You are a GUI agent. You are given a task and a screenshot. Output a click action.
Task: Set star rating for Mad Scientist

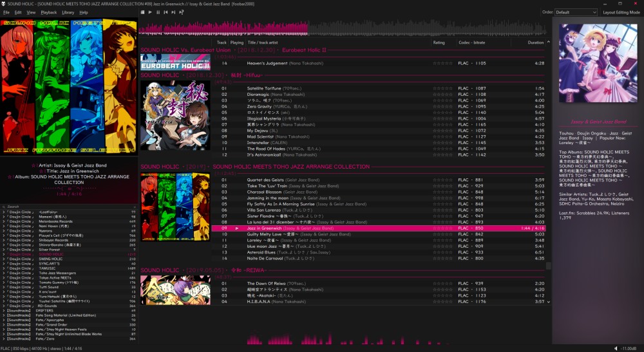(443, 137)
